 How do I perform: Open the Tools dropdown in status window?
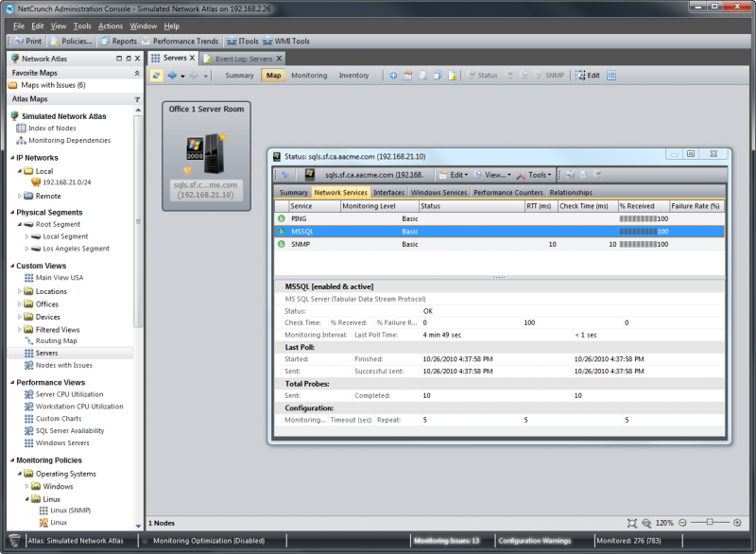[x=534, y=175]
